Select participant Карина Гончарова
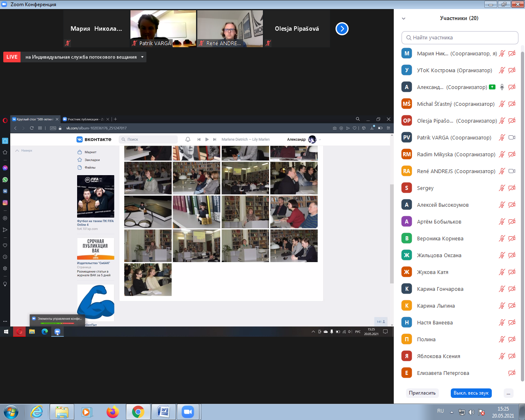This screenshot has height=420, width=525. click(x=459, y=289)
